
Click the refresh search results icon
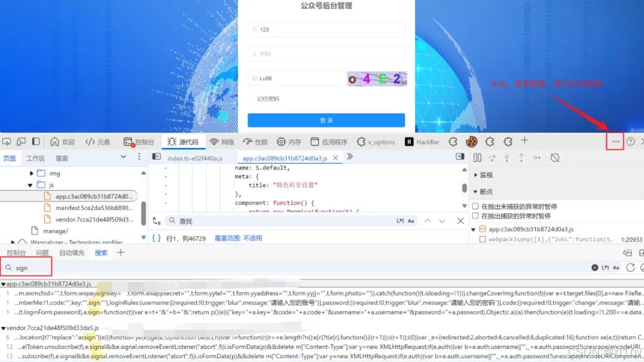pos(630,268)
